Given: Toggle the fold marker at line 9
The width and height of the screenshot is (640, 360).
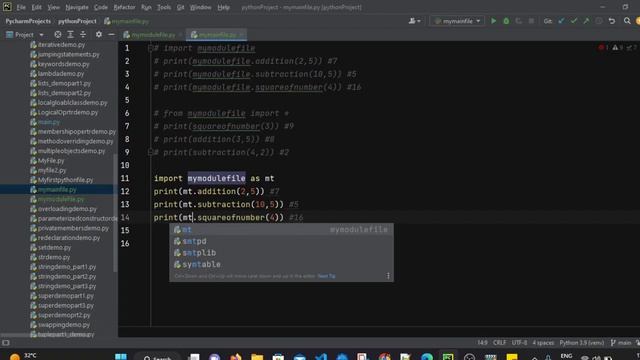Looking at the screenshot, I should coord(150,152).
